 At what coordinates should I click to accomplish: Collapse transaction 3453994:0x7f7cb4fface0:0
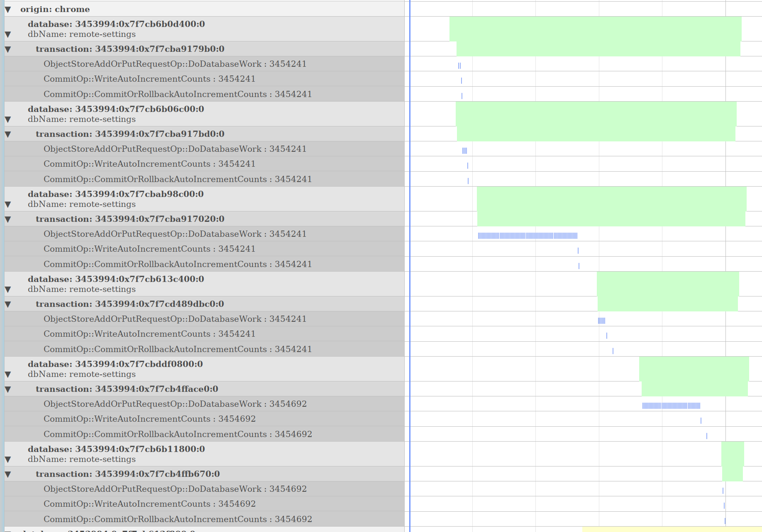(x=7, y=389)
